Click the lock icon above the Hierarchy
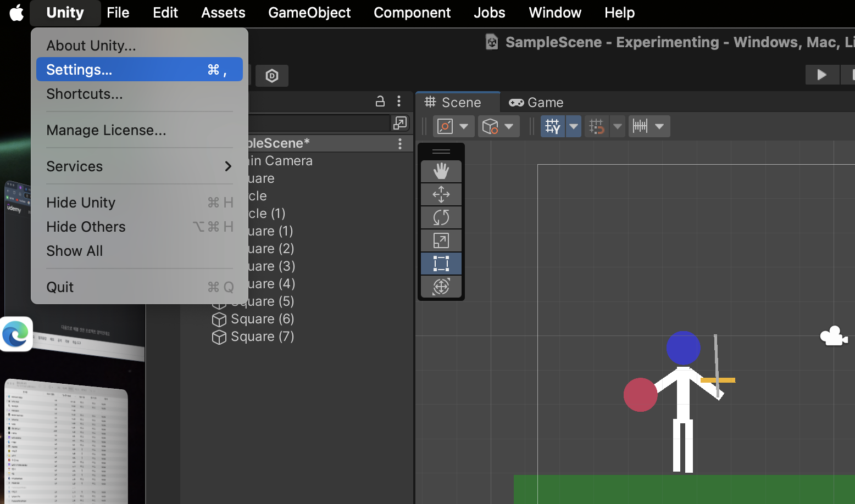855x504 pixels. [380, 101]
